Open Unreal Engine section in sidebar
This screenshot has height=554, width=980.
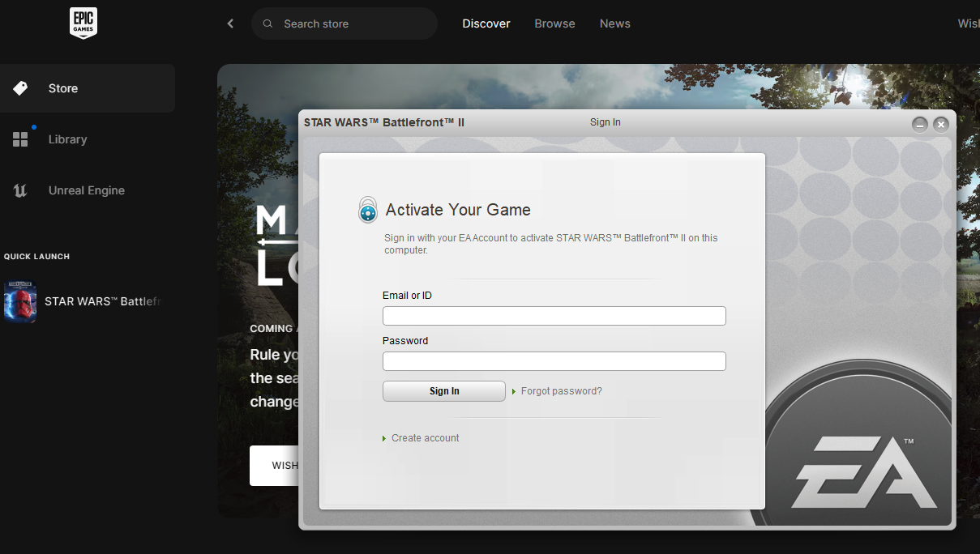tap(88, 190)
